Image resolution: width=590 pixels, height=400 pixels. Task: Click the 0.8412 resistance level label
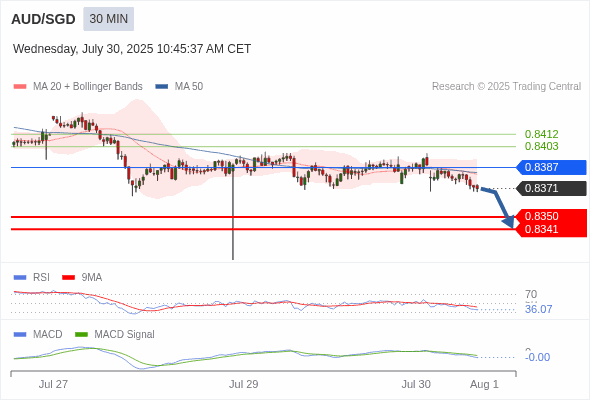click(541, 134)
